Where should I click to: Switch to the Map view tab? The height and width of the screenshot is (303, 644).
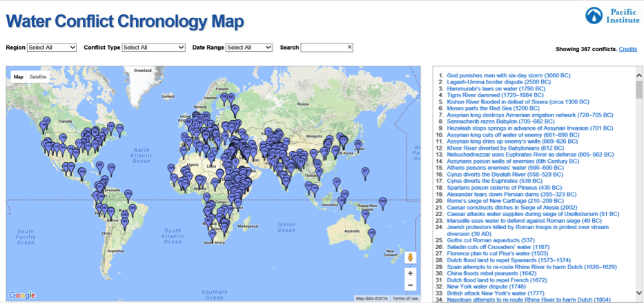(x=19, y=77)
